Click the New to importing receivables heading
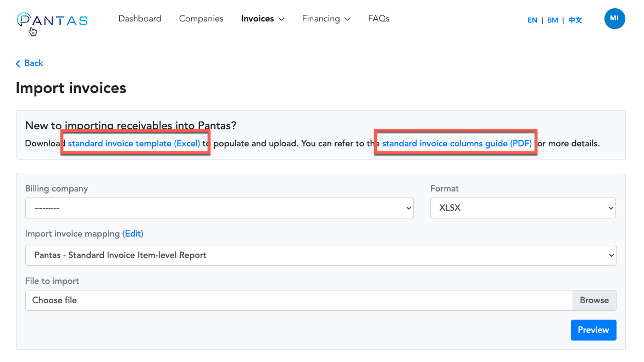Screen dimensions: 644x362 point(131,125)
